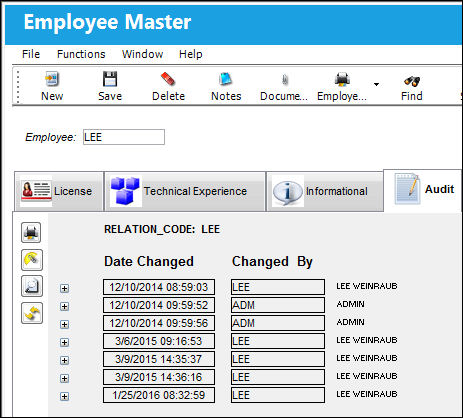Open the Functions menu
463x418 pixels.
[81, 54]
